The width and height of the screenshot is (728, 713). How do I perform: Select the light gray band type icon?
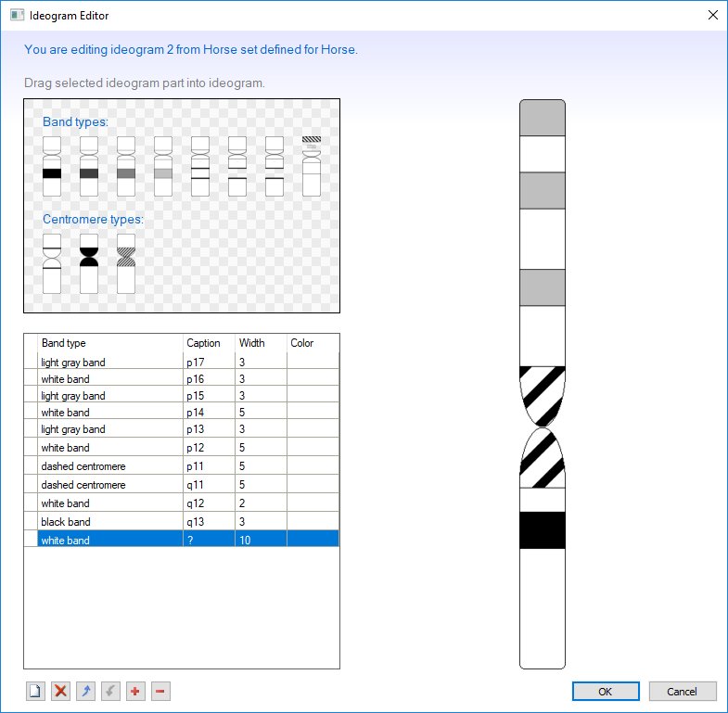tap(163, 166)
